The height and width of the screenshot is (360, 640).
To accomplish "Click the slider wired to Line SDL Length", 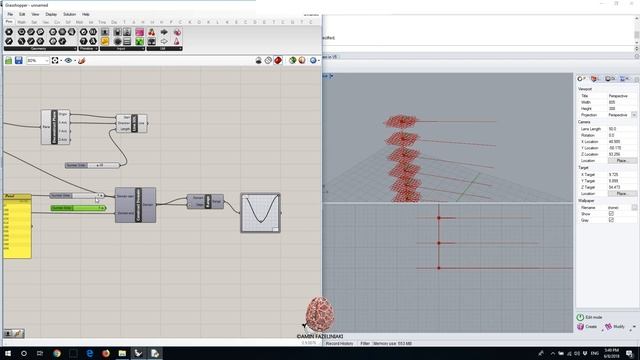I will tap(92, 165).
